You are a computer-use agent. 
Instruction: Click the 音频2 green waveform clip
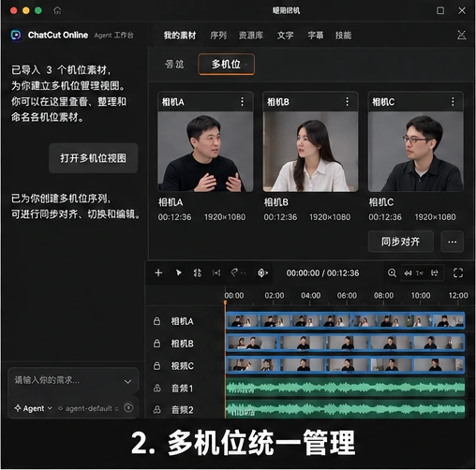coord(346,409)
